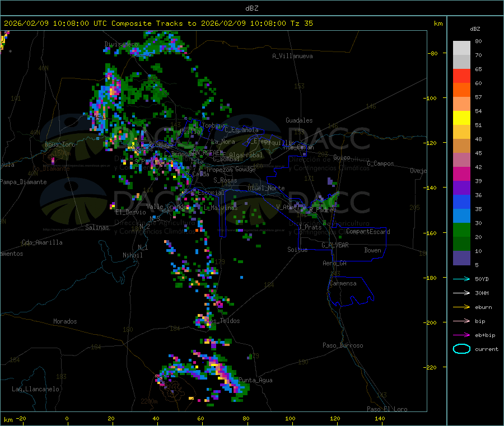The image size is (504, 426).
Task: Click the 'Punta_Agua' map label
Action: (255, 380)
